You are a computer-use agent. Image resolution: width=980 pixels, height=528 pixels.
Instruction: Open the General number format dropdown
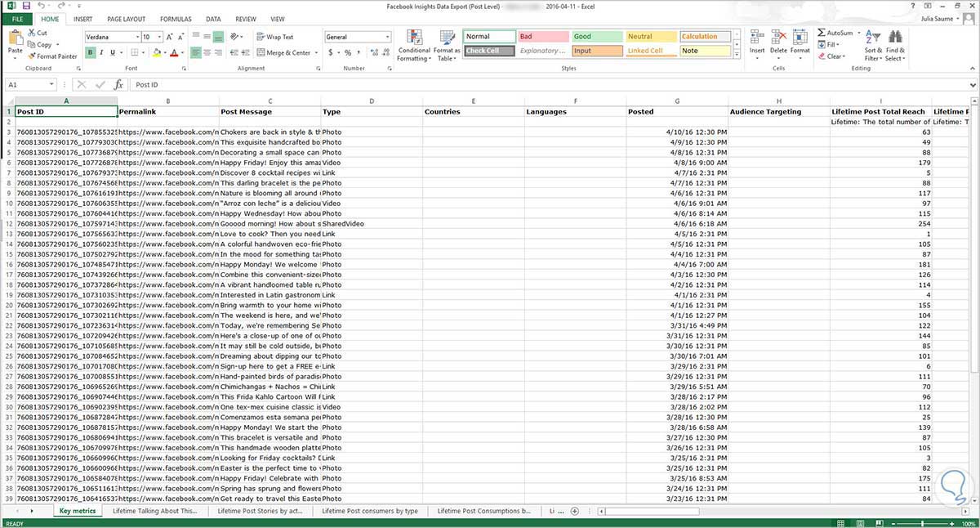pyautogui.click(x=387, y=37)
